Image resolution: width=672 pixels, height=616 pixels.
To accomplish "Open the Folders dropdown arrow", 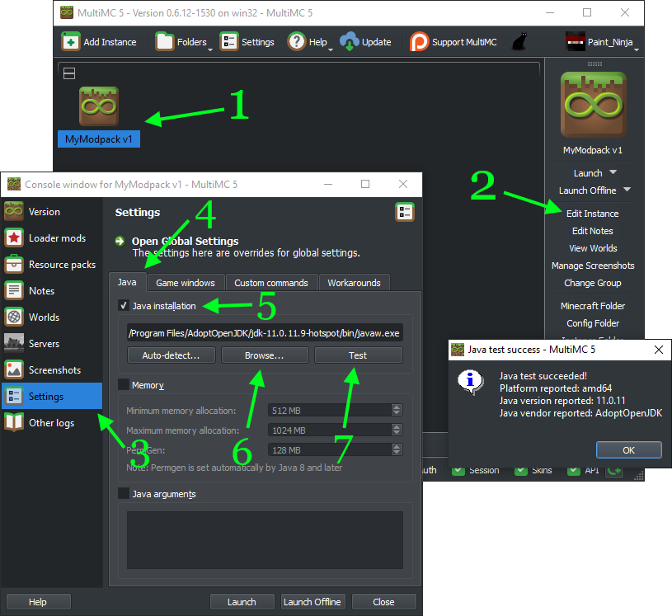I will (210, 50).
